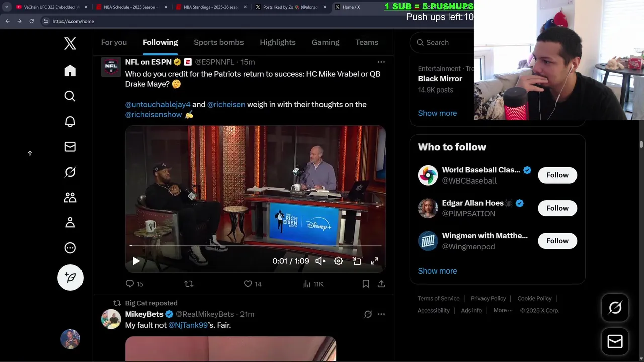Open the X logo home icon
The image size is (644, 362).
(x=70, y=43)
